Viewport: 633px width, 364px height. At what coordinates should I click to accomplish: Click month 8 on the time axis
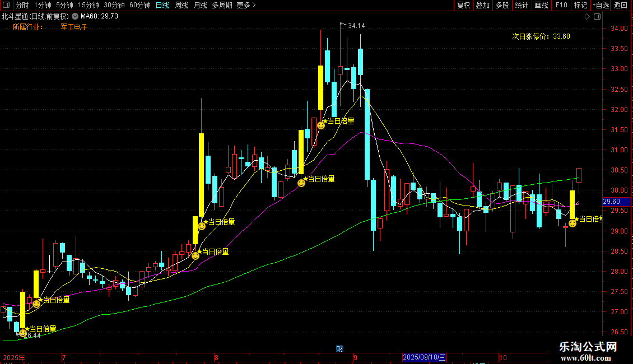coord(216,357)
